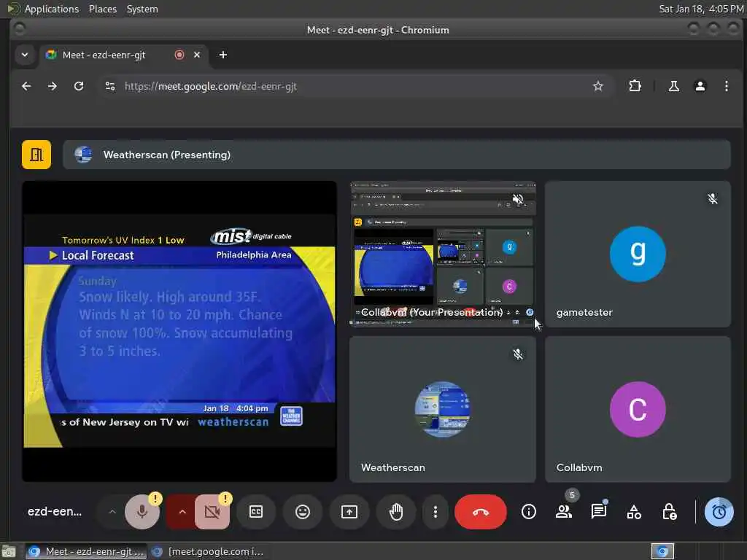Select the Meet - ezd-eenr-gjt tab

pos(123,55)
